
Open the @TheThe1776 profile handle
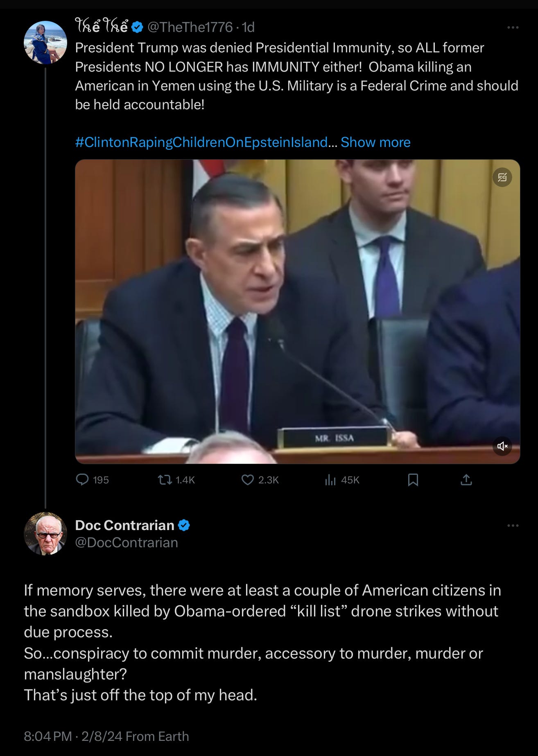[190, 27]
